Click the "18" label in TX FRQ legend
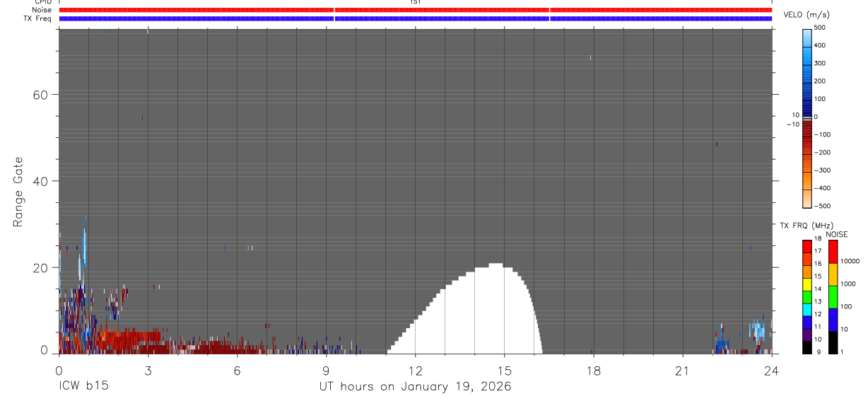Image resolution: width=868 pixels, height=401 pixels. 818,238
